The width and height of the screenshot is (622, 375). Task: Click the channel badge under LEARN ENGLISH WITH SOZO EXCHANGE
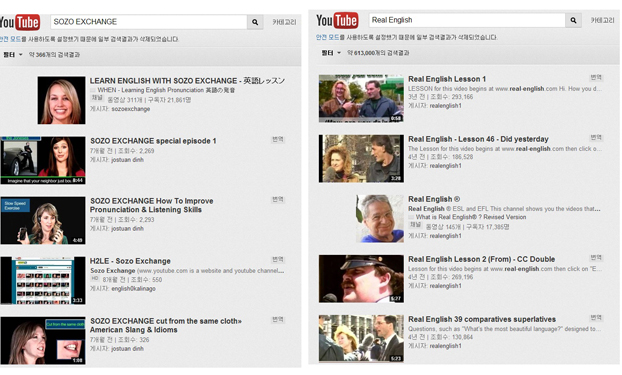point(97,98)
